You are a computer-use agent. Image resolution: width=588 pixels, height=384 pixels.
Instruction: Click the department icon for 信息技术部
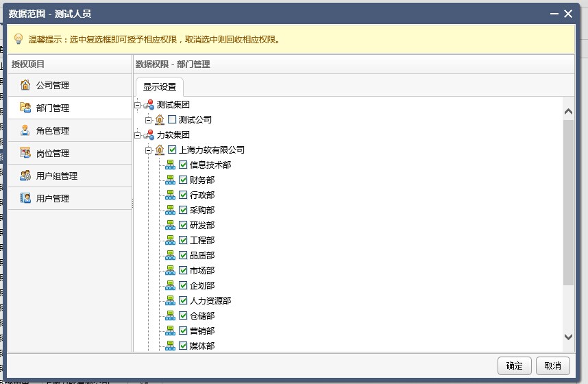pos(170,165)
